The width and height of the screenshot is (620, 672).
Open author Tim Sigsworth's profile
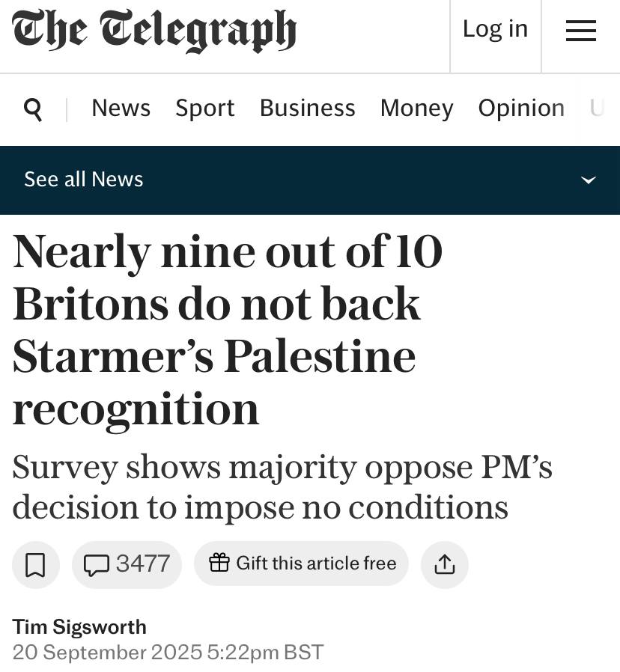[79, 627]
